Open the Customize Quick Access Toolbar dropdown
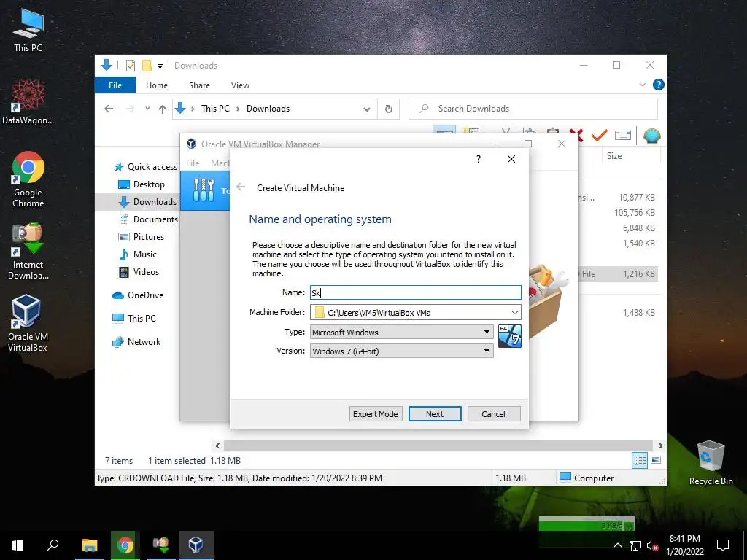The height and width of the screenshot is (560, 747). click(160, 66)
